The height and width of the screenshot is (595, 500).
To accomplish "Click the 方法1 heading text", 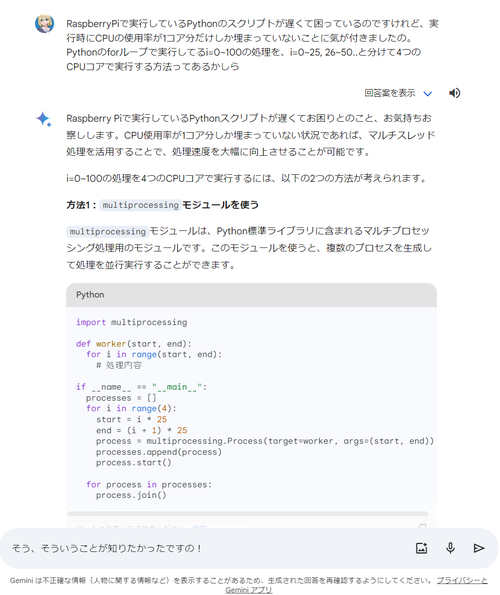I will pyautogui.click(x=162, y=205).
